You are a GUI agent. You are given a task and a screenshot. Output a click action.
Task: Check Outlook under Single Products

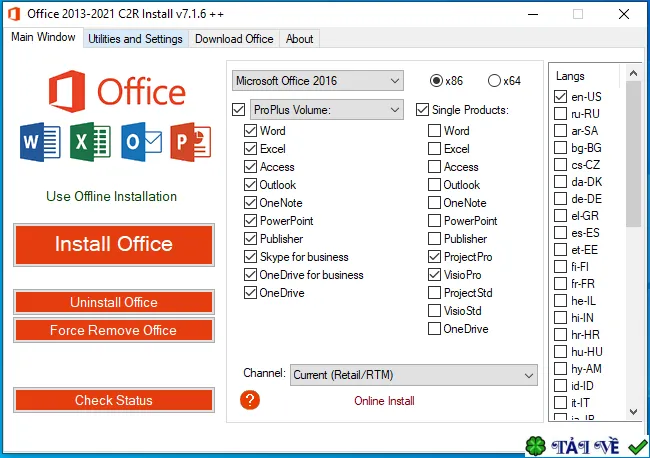pos(434,184)
